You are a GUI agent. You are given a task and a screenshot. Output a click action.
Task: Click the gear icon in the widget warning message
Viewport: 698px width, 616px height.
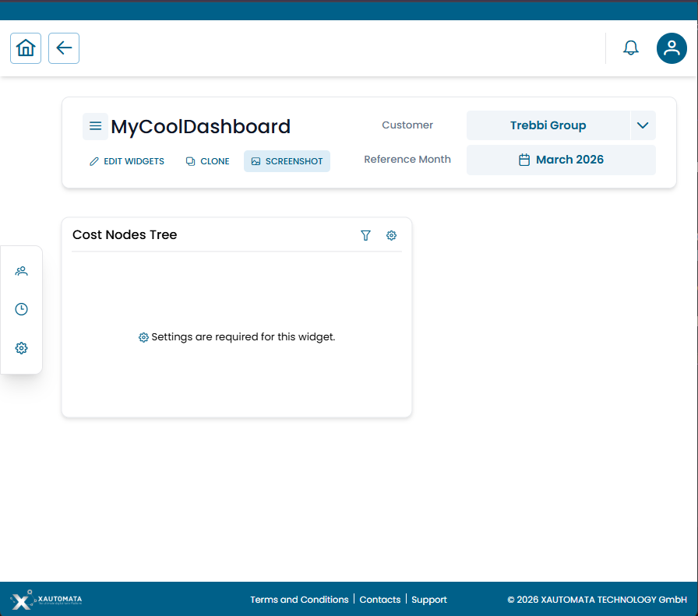pyautogui.click(x=143, y=336)
